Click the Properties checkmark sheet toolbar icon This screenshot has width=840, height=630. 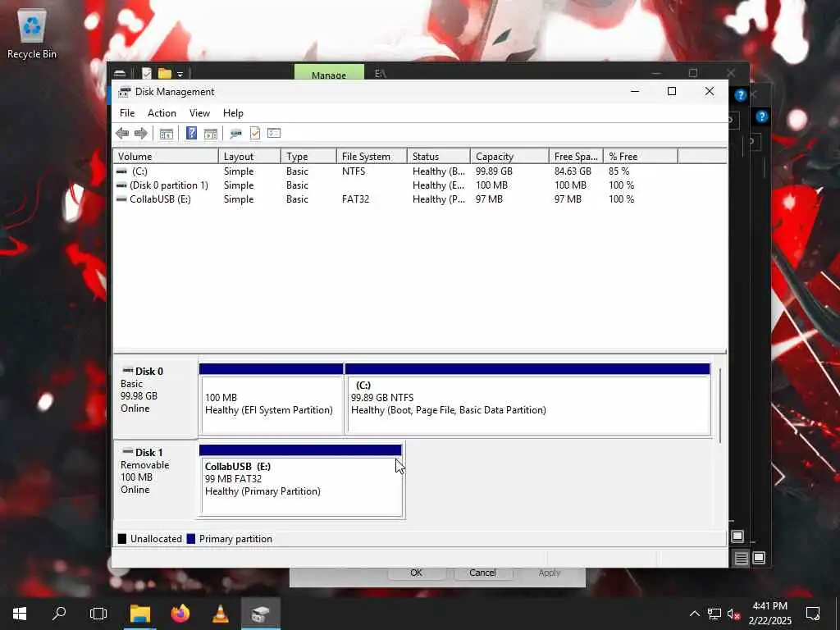coord(255,133)
